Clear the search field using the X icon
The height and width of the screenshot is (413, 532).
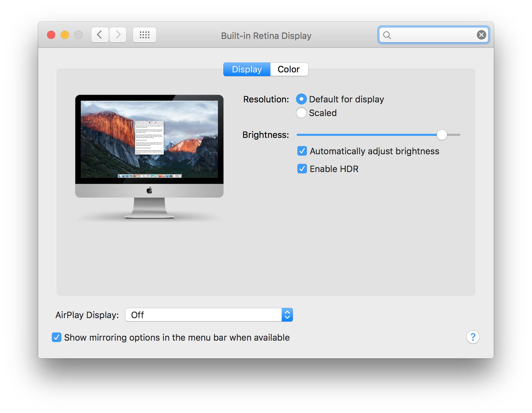click(x=481, y=34)
